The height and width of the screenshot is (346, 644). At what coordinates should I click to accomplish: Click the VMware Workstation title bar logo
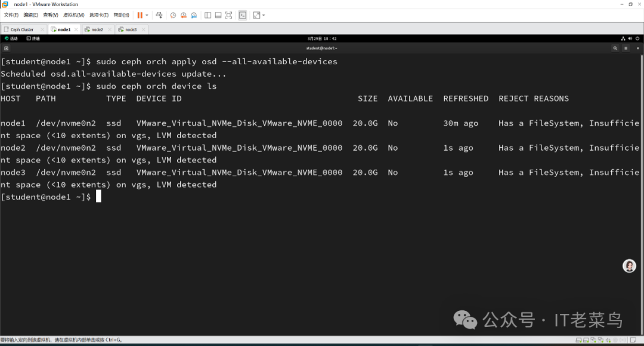coord(5,4)
